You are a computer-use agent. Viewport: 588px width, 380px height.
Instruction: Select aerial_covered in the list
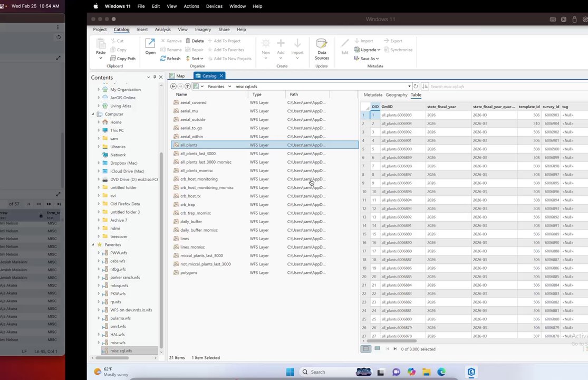tap(264, 102)
